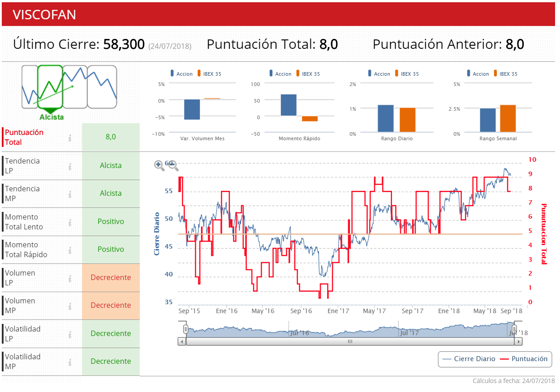Screen dimensions: 560x392
Task: Click orange IBEX 35 bar in Rango Semanal
Action: pyautogui.click(x=508, y=118)
